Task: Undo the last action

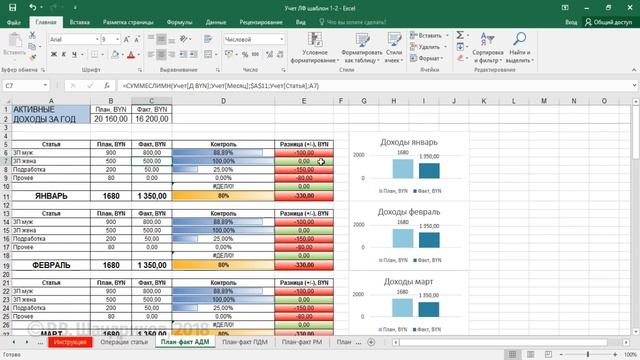Action: (x=33, y=8)
